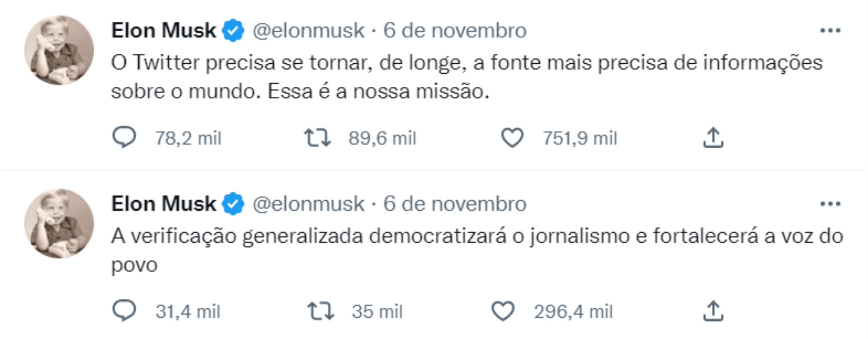This screenshot has height=339, width=868.
Task: Click the verified badge on the second tweet
Action: point(233,204)
